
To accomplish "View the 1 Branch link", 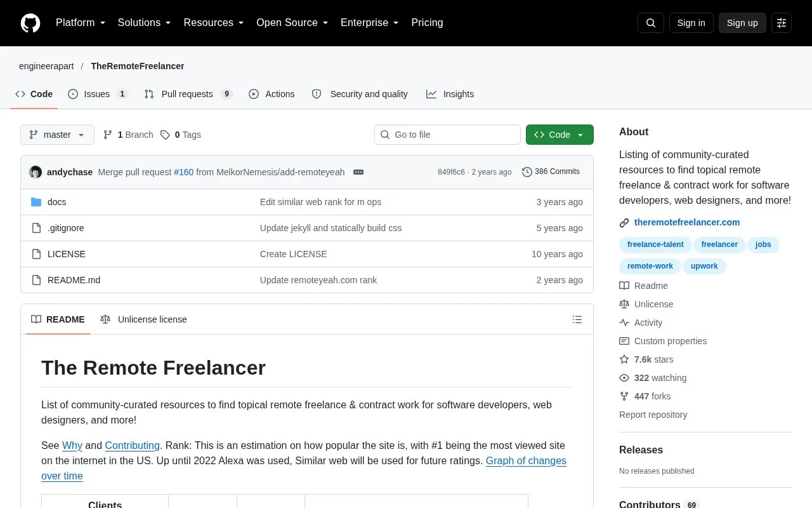I will click(128, 135).
